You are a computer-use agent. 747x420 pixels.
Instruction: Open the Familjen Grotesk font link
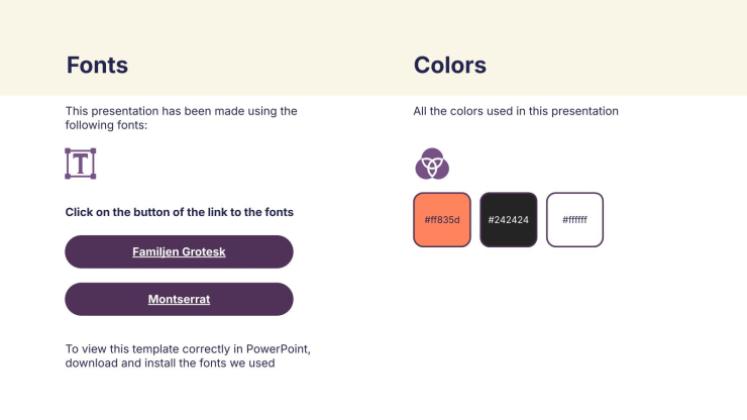pos(179,252)
